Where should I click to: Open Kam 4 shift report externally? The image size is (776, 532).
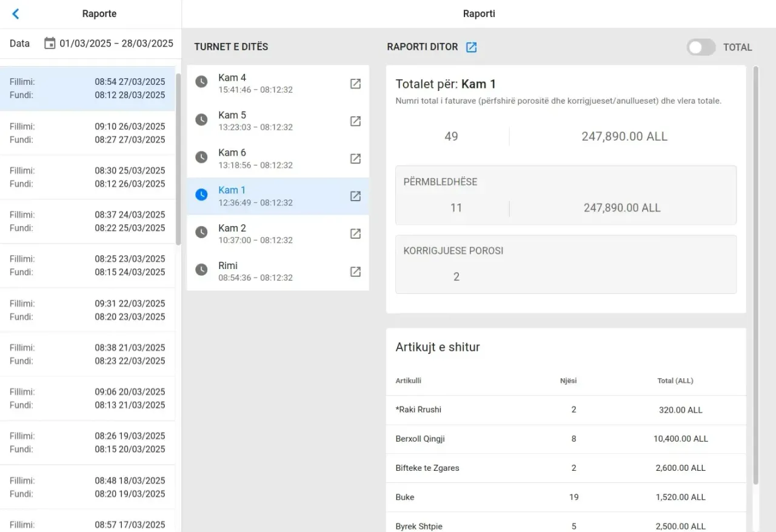356,84
